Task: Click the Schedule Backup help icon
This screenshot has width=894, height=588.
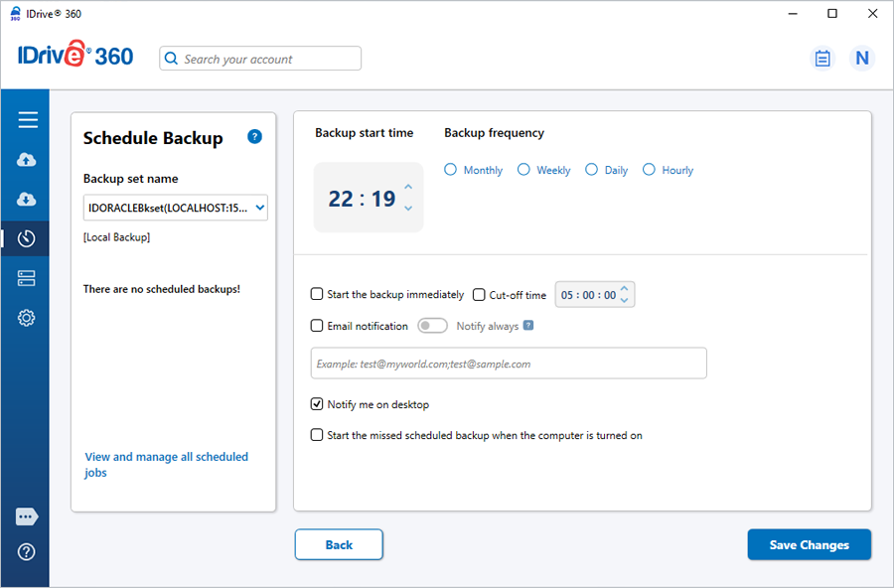Action: [x=254, y=137]
